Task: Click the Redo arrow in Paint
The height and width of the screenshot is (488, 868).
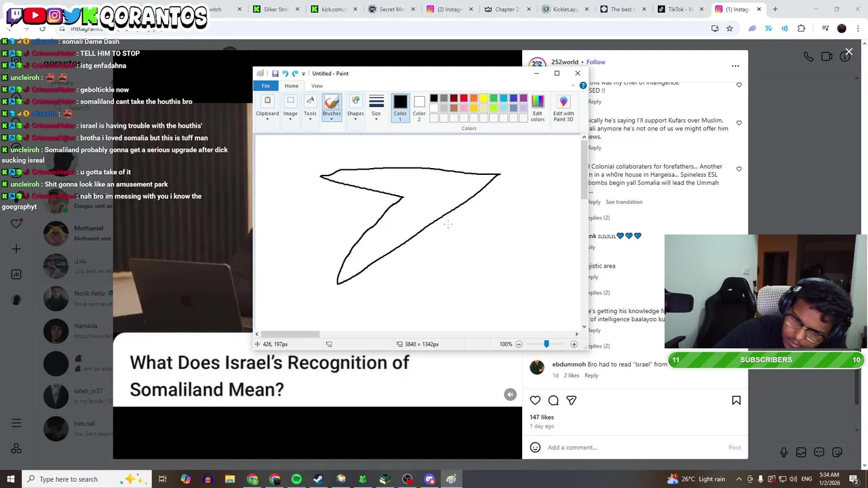Action: (x=294, y=73)
